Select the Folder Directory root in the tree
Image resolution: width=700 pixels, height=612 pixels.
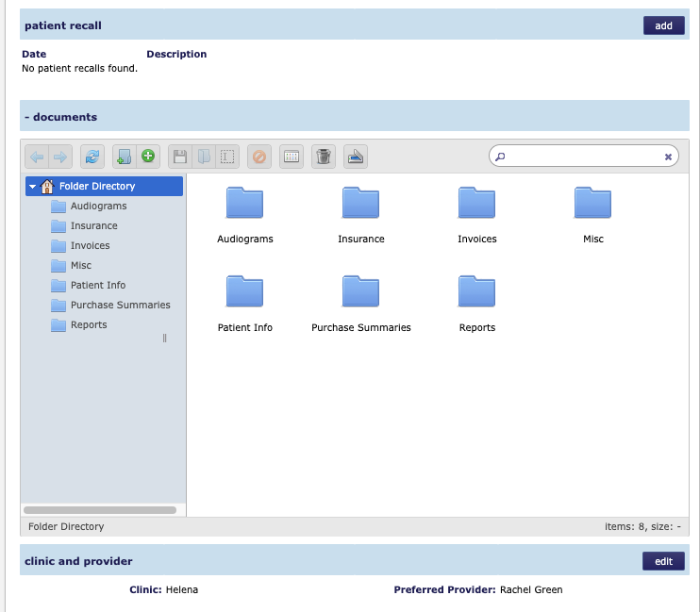click(105, 186)
